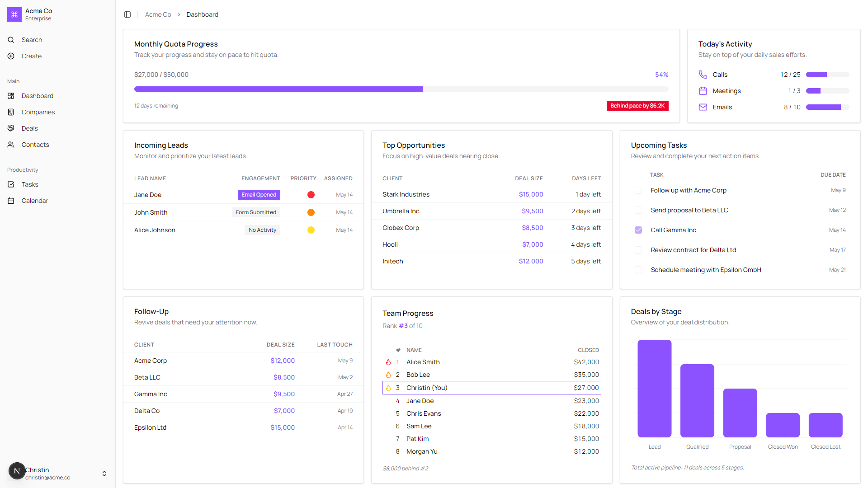Toggle the sidebar panel icon
868x488 pixels.
pos(127,14)
